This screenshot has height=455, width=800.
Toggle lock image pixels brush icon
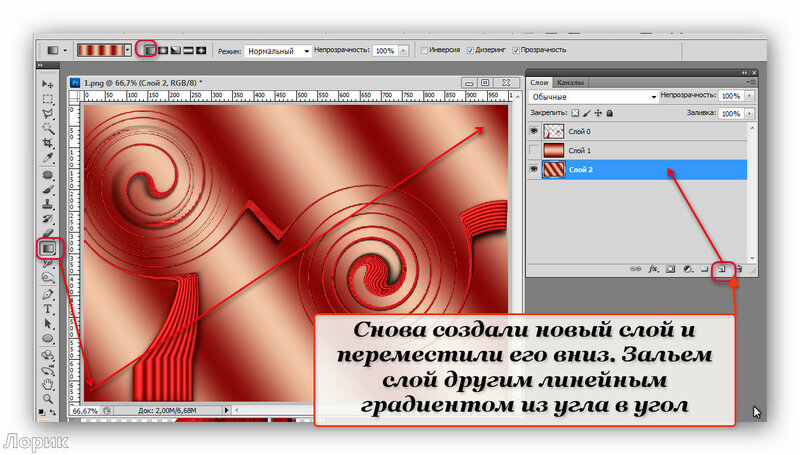587,113
